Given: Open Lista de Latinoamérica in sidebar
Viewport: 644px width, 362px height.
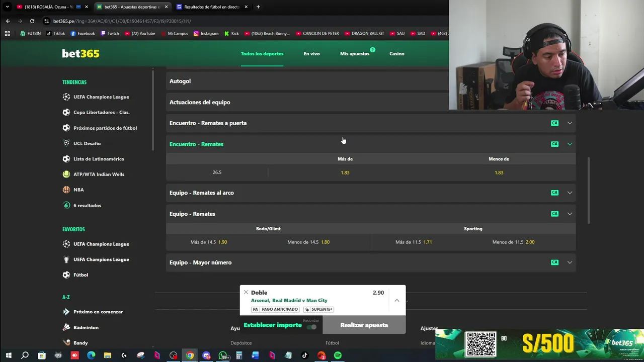Looking at the screenshot, I should point(93,159).
